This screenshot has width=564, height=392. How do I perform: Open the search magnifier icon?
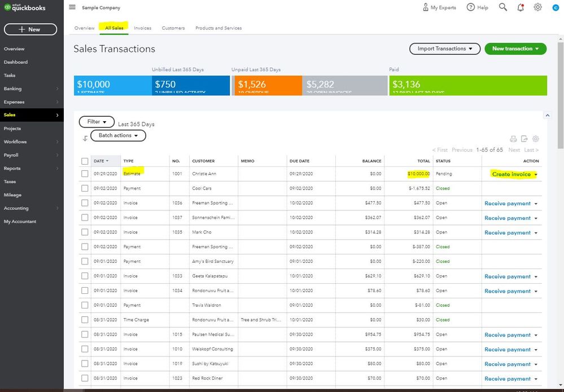(502, 7)
